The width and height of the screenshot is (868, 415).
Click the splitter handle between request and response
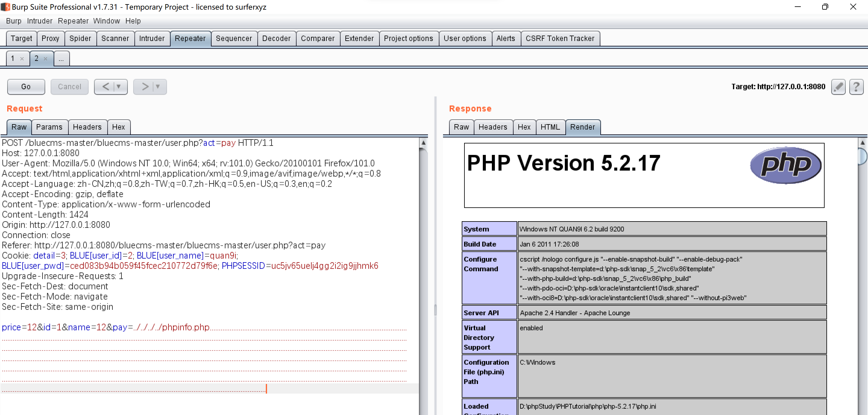pos(435,310)
